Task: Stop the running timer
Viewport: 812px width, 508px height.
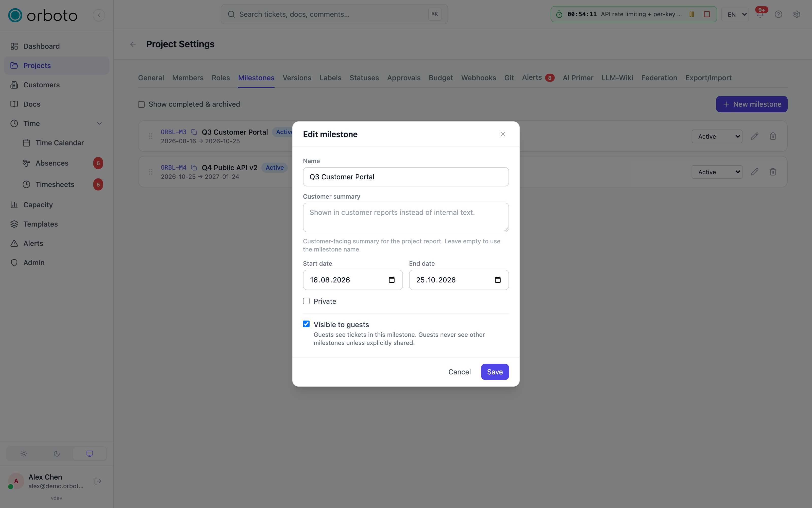Action: [x=707, y=14]
